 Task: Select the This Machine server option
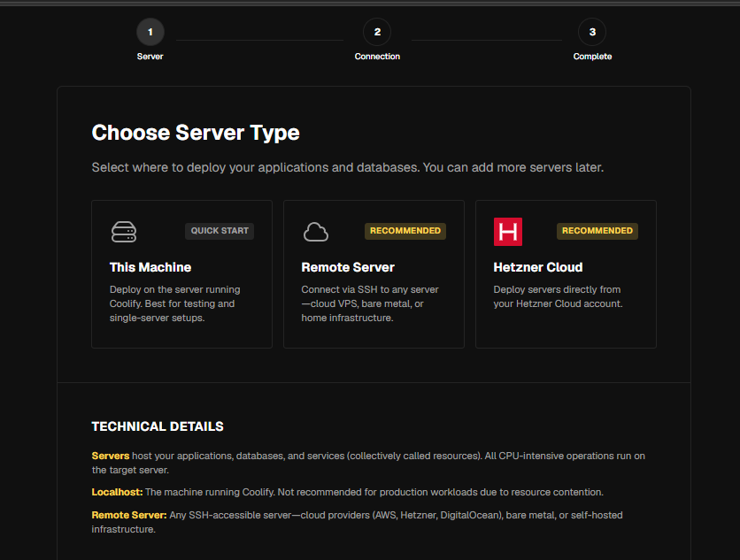point(181,274)
